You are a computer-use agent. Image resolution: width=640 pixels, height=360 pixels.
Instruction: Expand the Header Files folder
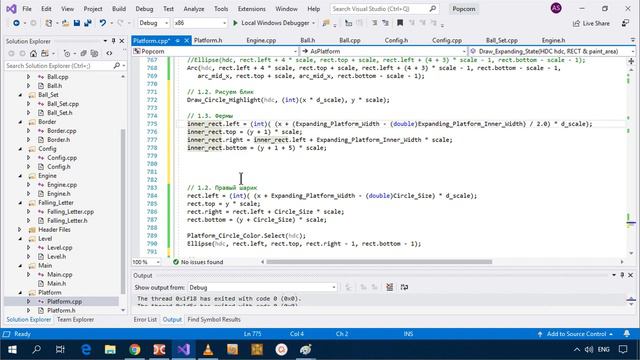coord(20,229)
